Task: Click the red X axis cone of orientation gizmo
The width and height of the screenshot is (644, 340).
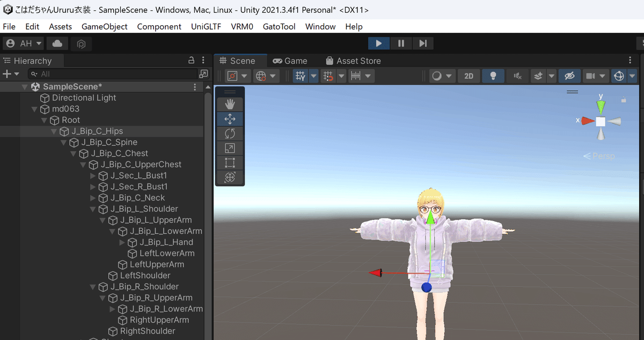Action: pyautogui.click(x=588, y=121)
